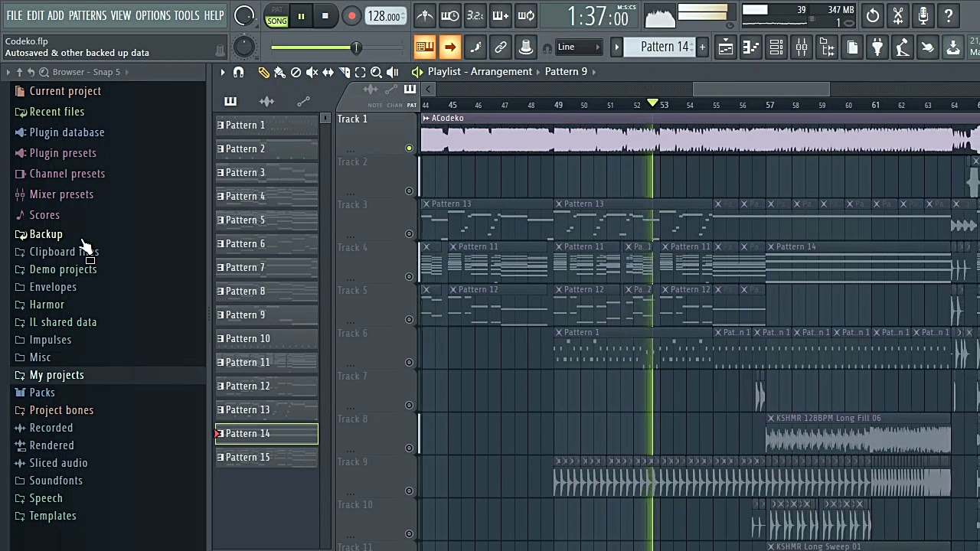The width and height of the screenshot is (980, 551).
Task: Open the Piano roll window from the toolbar
Action: [751, 47]
